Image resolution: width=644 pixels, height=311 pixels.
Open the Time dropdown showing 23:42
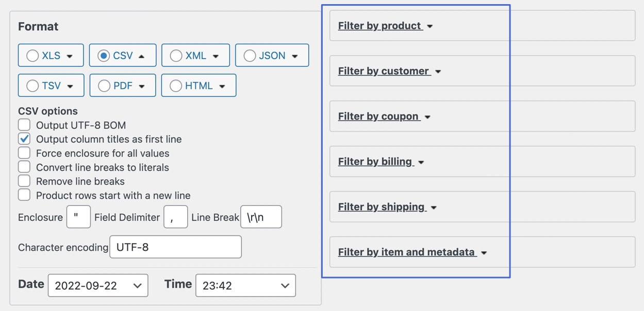click(246, 285)
